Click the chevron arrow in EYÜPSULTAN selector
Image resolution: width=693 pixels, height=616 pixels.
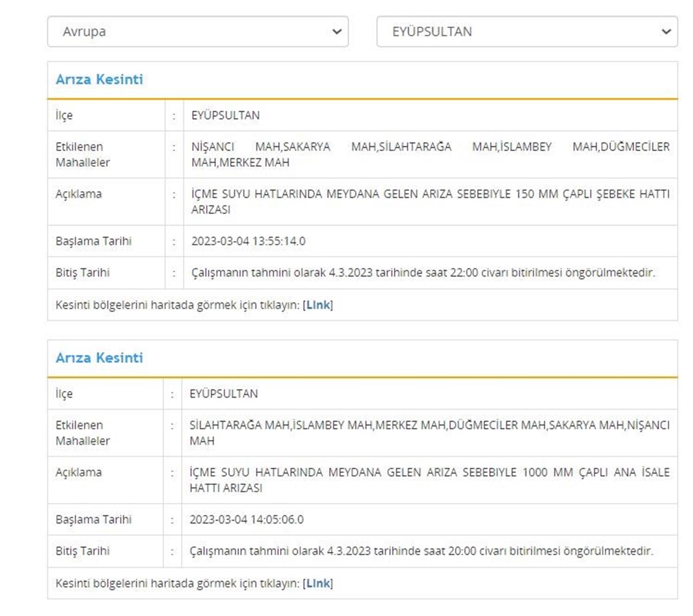666,32
